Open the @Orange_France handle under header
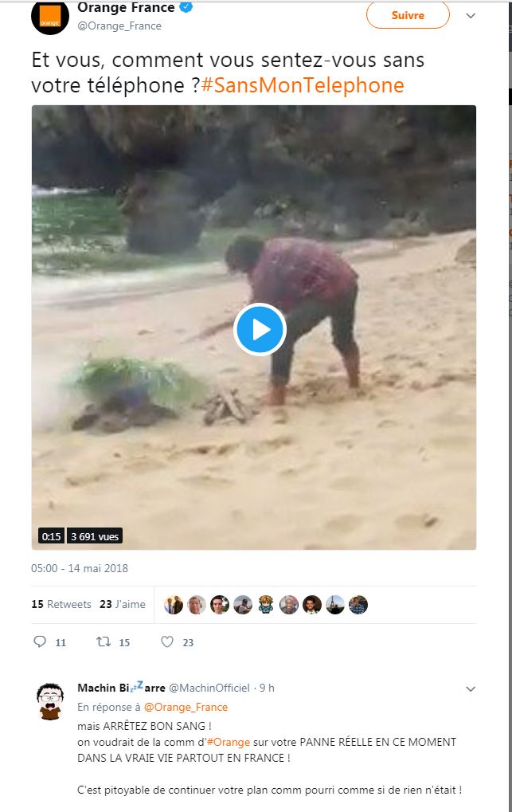This screenshot has height=812, width=512. pyautogui.click(x=119, y=25)
